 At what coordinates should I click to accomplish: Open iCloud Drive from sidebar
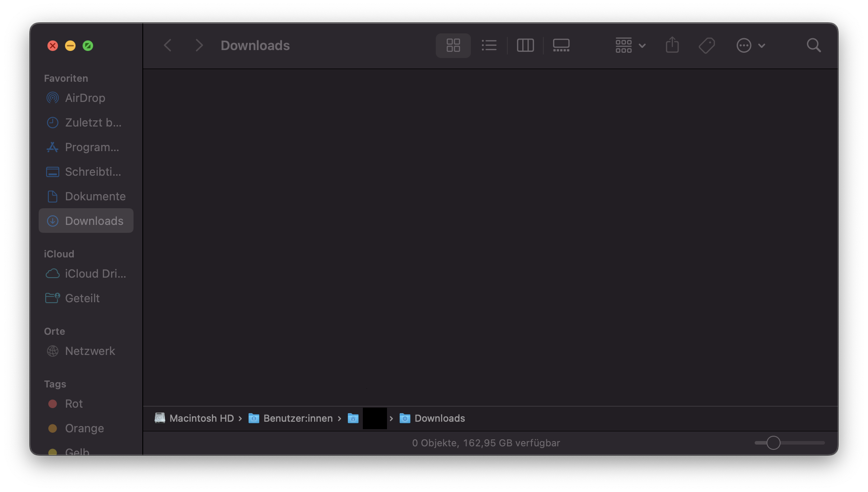[95, 274]
